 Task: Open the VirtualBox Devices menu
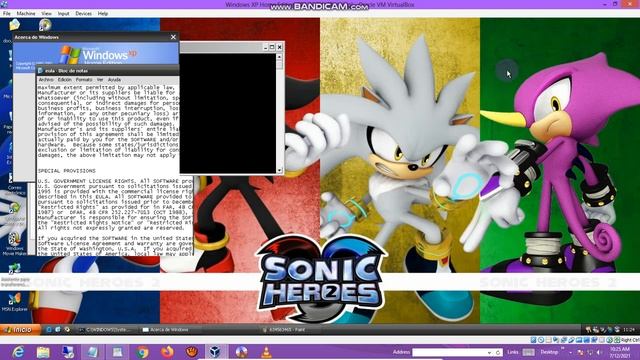(x=83, y=13)
